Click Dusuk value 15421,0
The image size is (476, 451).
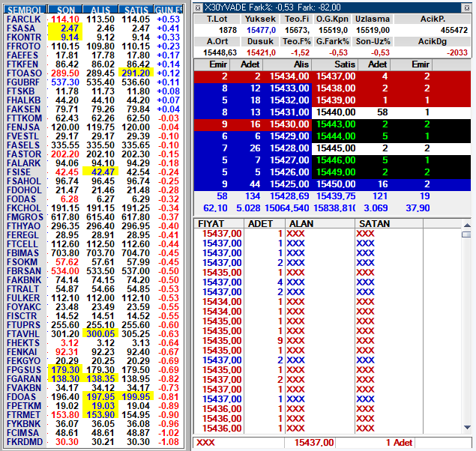click(x=261, y=52)
